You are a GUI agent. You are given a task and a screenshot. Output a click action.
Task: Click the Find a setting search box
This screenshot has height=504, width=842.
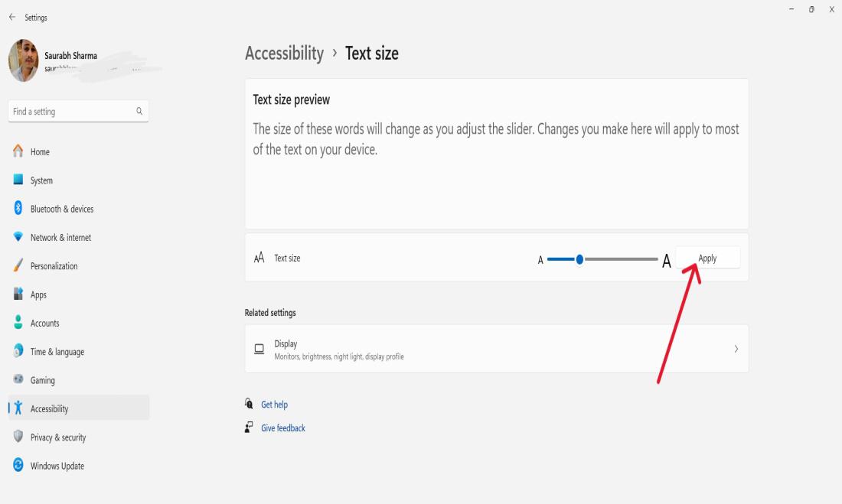coord(73,112)
